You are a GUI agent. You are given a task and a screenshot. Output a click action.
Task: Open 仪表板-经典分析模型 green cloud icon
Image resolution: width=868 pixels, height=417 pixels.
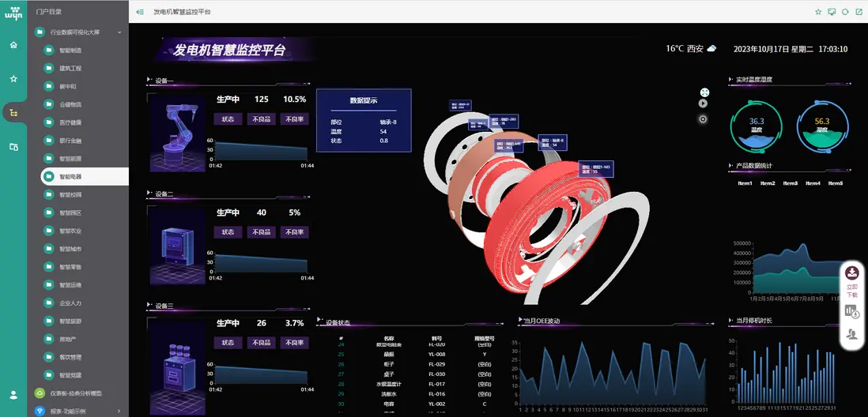click(40, 393)
